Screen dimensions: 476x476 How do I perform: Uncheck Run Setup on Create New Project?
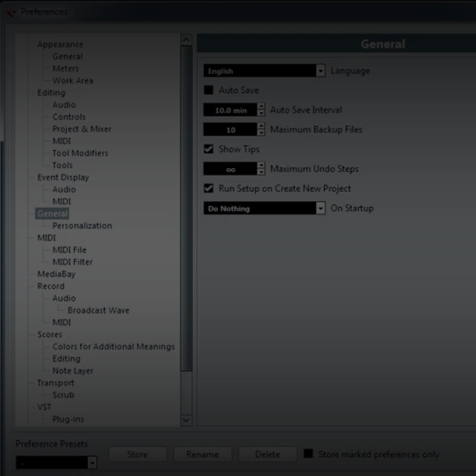[209, 188]
